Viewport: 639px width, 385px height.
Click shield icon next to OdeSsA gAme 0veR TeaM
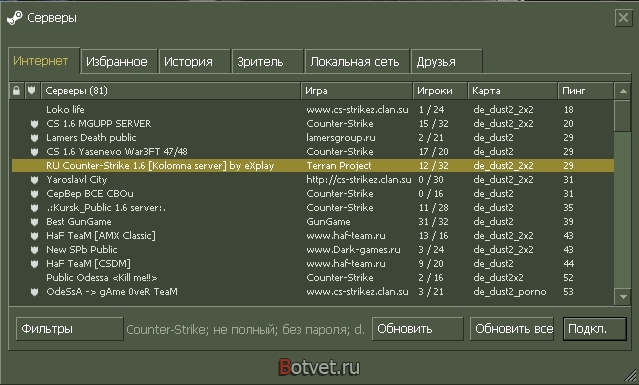point(35,292)
